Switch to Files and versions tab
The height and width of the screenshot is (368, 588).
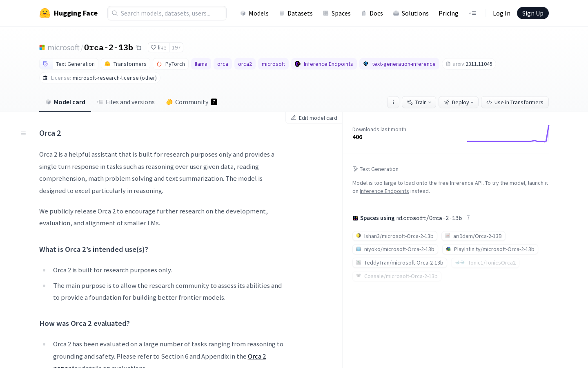point(126,102)
